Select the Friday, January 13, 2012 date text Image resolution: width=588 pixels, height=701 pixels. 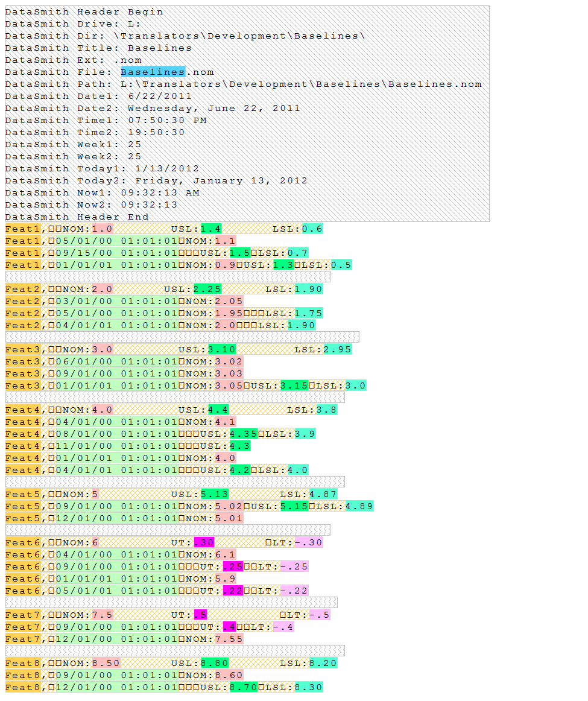221,180
